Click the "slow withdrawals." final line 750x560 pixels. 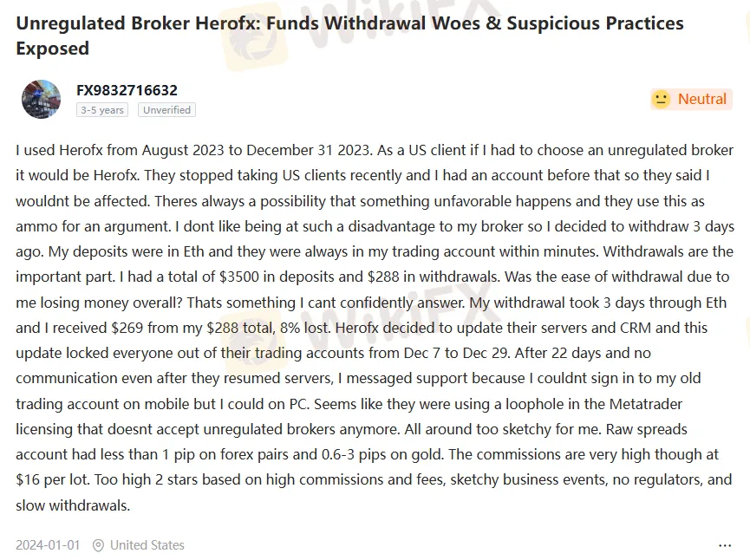[x=72, y=505]
